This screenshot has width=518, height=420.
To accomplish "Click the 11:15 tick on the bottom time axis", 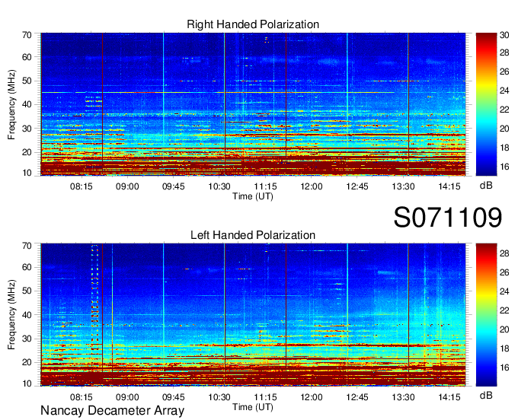I will (265, 397).
